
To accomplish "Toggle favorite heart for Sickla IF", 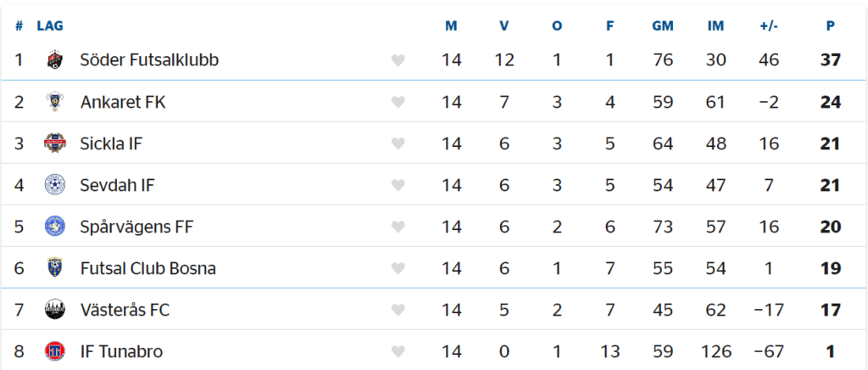I will 398,144.
